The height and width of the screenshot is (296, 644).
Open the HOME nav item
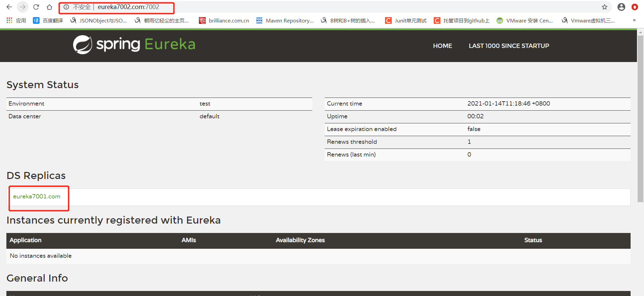click(x=442, y=46)
